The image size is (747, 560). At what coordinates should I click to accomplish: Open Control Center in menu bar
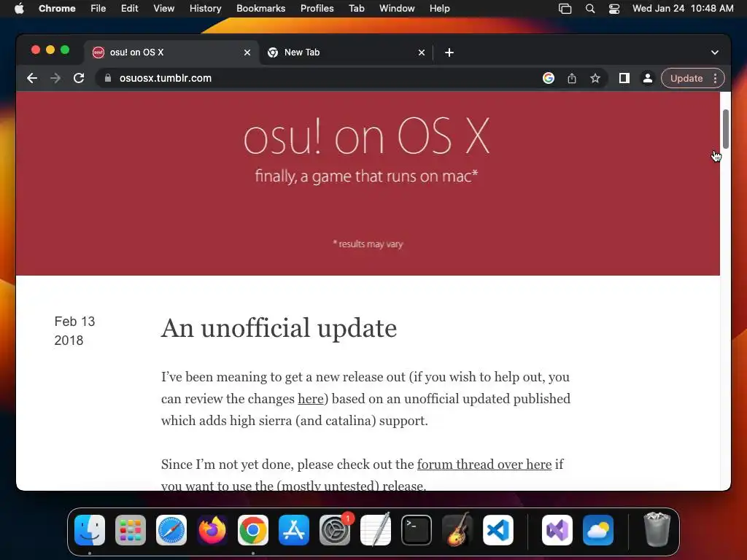[614, 9]
